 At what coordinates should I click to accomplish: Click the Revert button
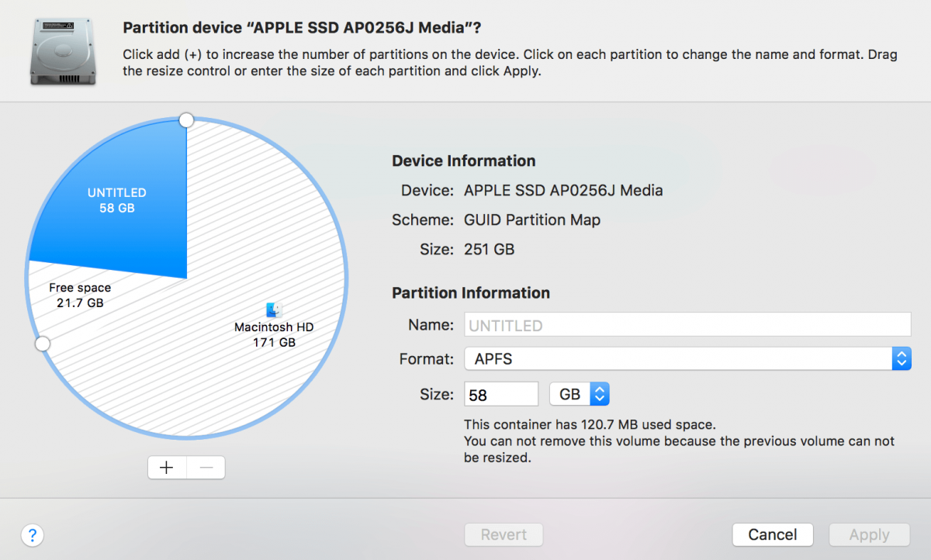click(x=504, y=534)
